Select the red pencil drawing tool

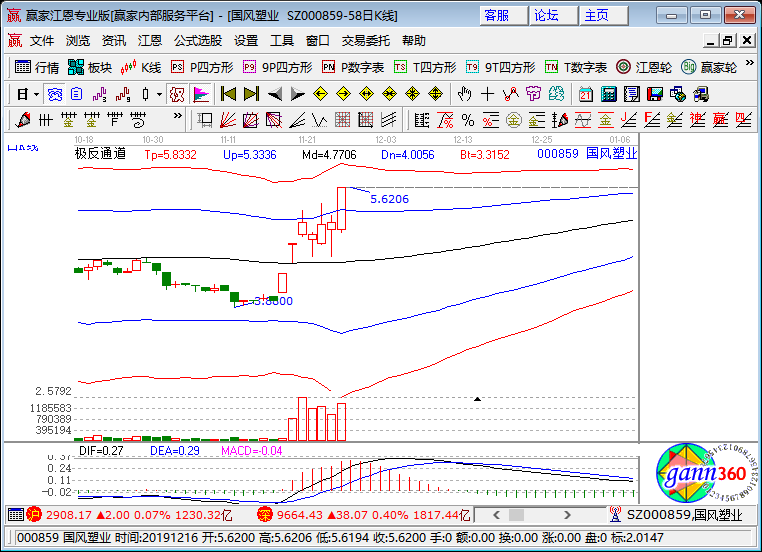22,120
